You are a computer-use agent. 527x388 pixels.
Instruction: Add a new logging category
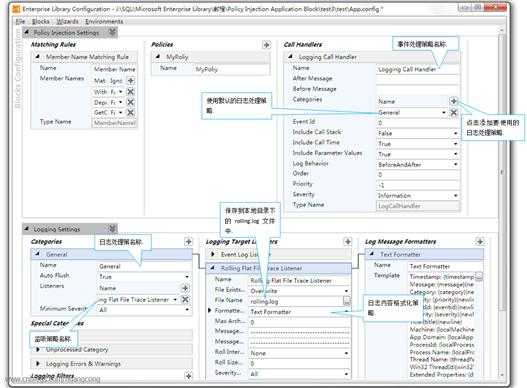tap(188, 241)
